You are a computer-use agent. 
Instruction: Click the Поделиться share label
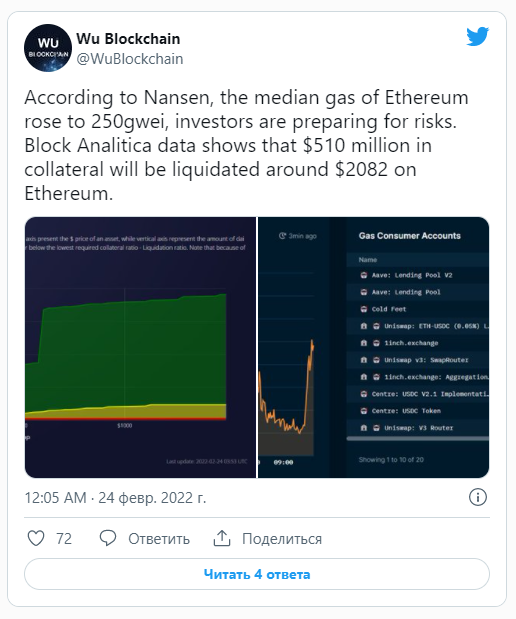(x=282, y=539)
